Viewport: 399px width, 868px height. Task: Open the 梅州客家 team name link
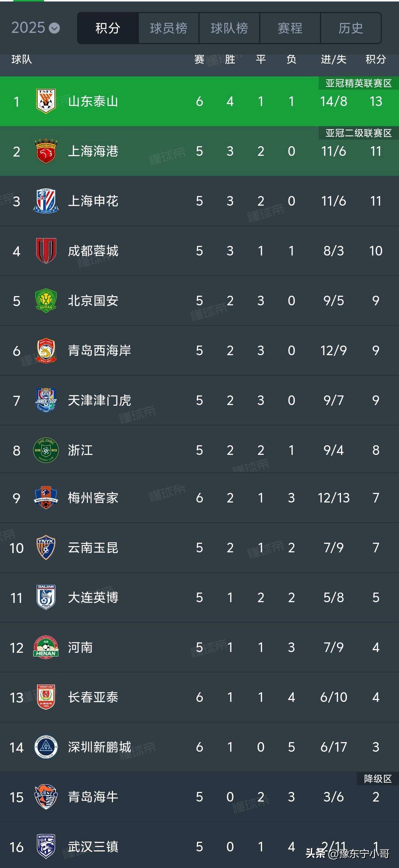(x=93, y=498)
